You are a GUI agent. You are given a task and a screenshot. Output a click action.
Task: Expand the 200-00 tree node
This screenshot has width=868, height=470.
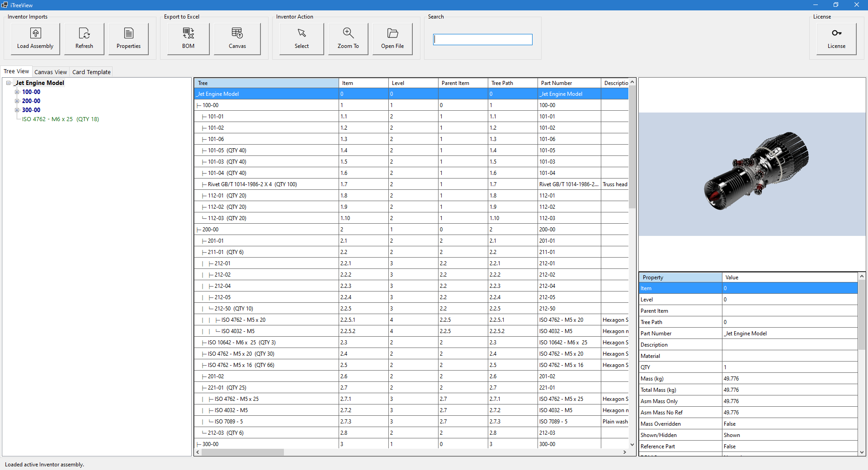17,101
